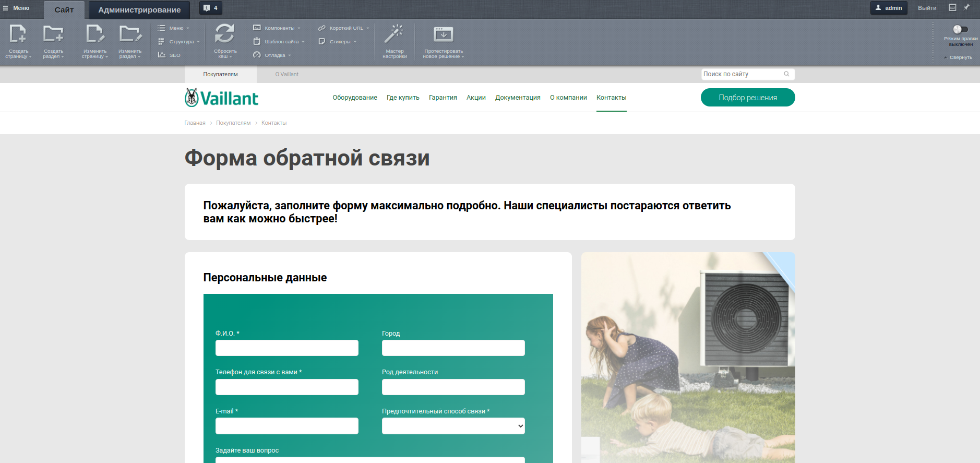Click the Контакты breadcrumb link

pos(274,123)
